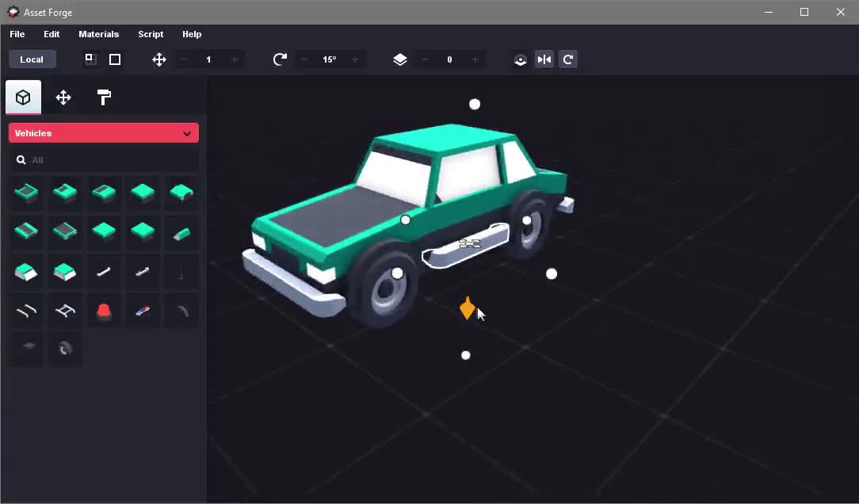Add the red siren light block
This screenshot has height=504, width=859.
click(x=104, y=311)
